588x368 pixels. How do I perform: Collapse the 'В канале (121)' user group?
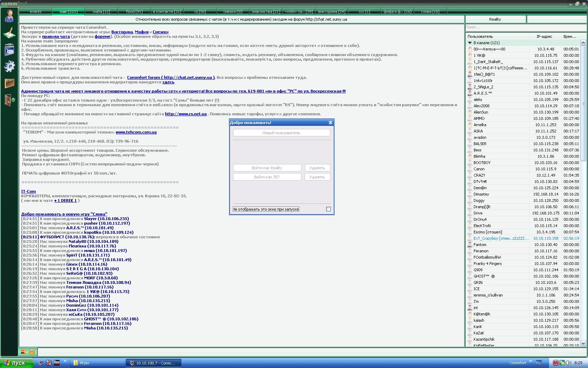tap(470, 43)
